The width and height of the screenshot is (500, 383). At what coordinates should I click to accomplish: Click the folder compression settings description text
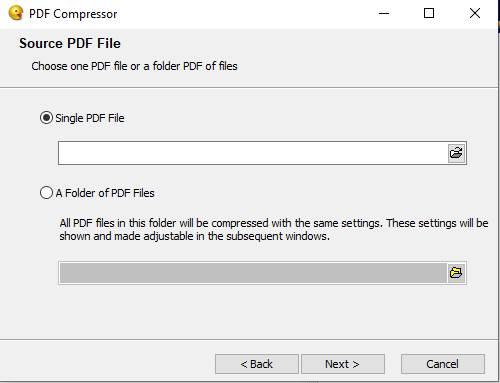tap(274, 230)
